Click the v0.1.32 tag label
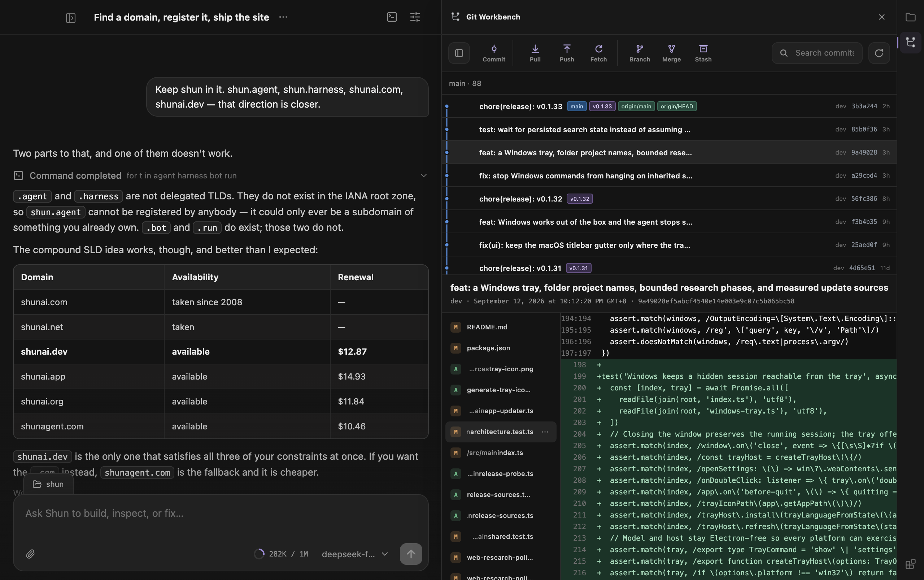The width and height of the screenshot is (924, 580). point(579,199)
